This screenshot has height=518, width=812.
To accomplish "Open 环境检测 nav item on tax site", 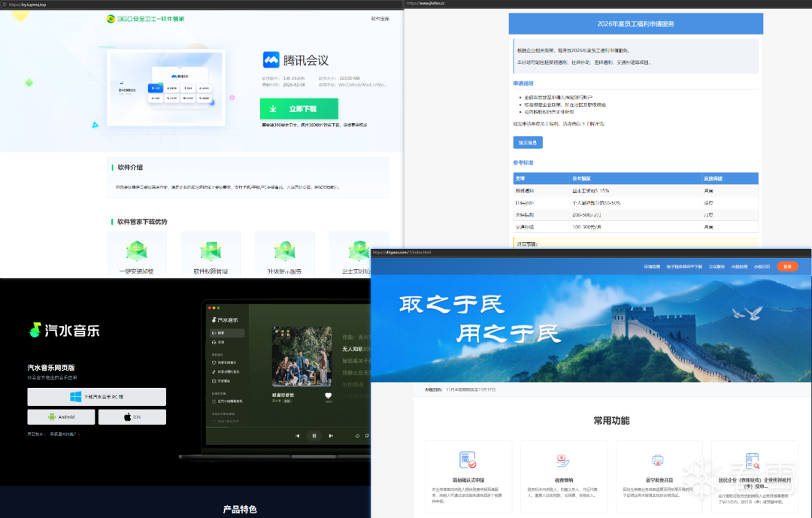I will (652, 267).
